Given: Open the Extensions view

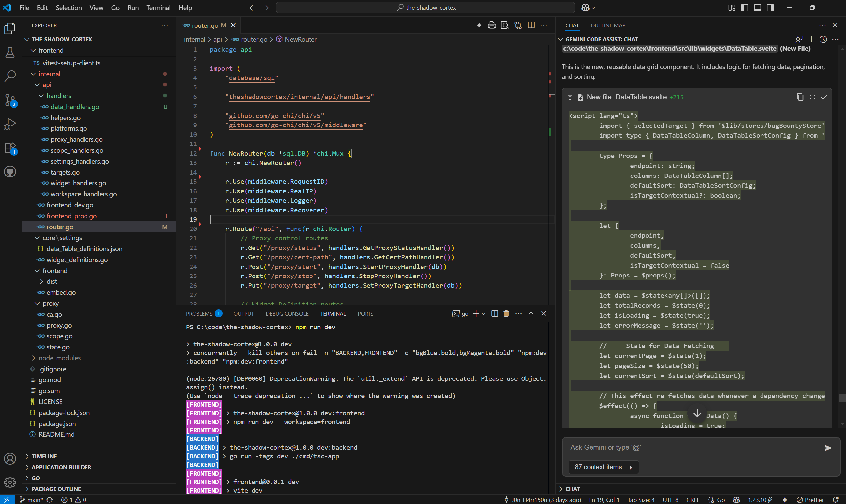Looking at the screenshot, I should click(10, 148).
